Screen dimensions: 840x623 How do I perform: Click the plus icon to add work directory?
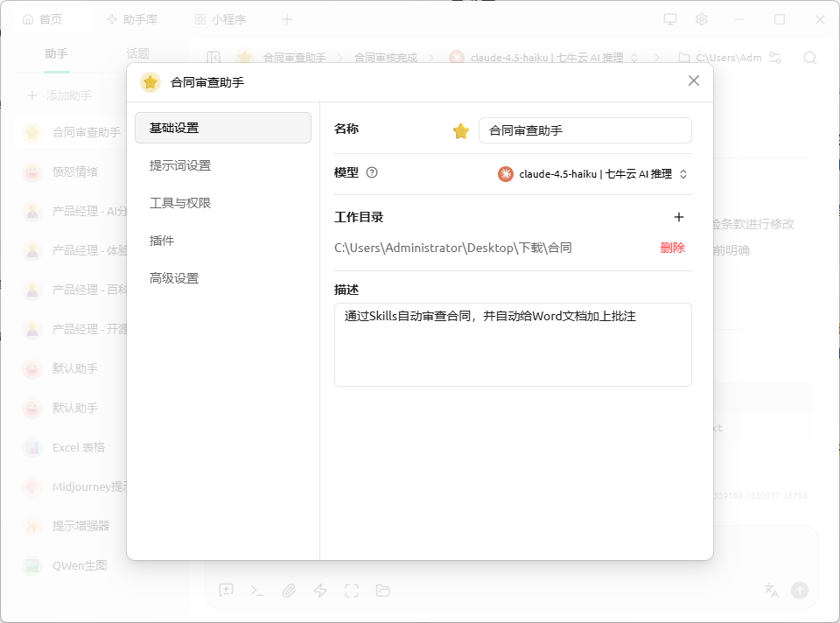pyautogui.click(x=679, y=217)
